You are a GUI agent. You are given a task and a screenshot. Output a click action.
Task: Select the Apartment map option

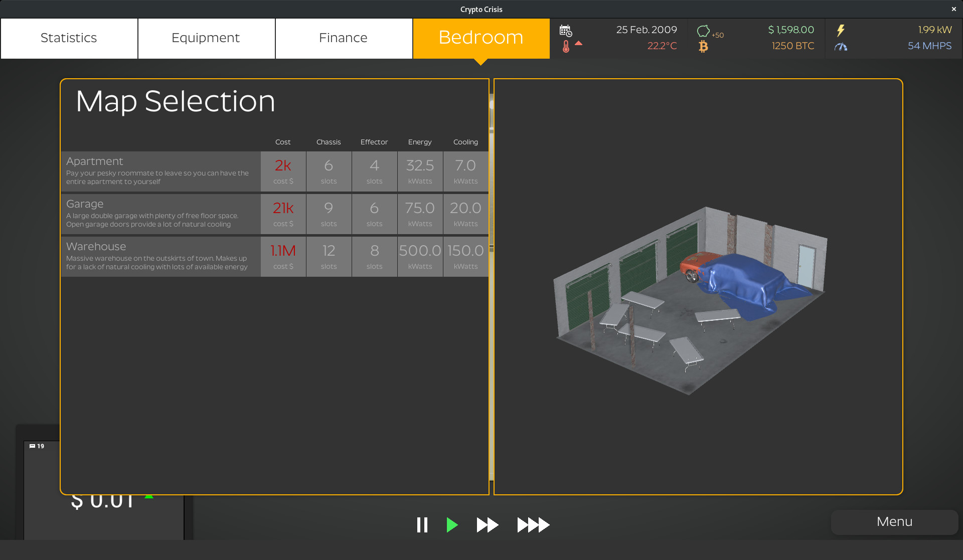pyautogui.click(x=160, y=171)
